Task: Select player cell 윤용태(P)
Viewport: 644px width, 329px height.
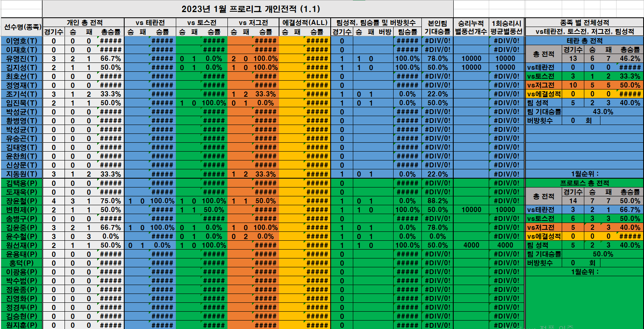Action: click(x=22, y=254)
